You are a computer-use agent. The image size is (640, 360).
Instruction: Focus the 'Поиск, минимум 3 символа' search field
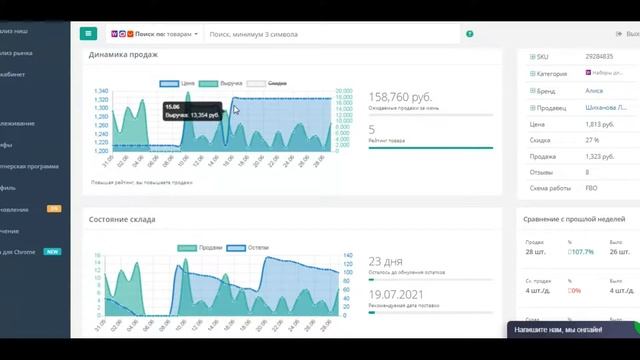point(331,34)
